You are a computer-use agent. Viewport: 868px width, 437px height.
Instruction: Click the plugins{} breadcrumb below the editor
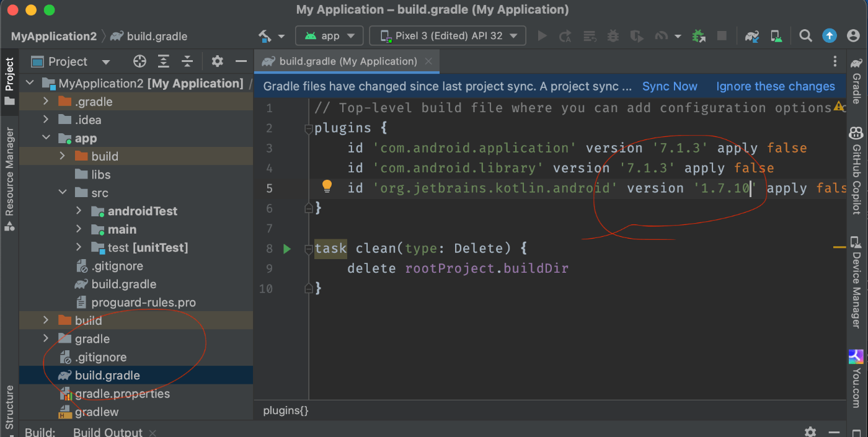pyautogui.click(x=286, y=410)
